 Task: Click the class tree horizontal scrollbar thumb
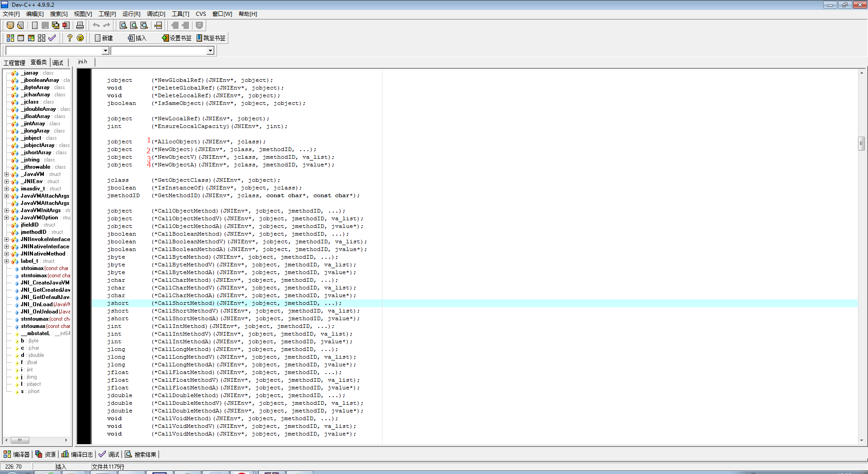[x=20, y=440]
